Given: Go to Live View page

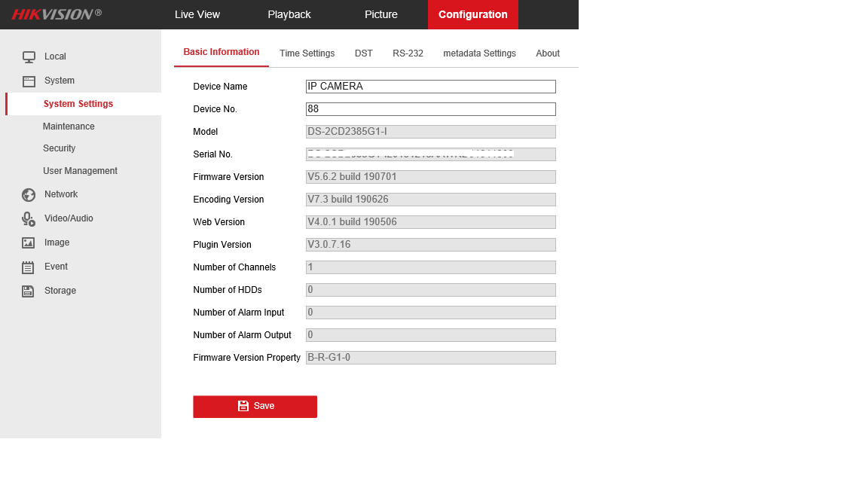Looking at the screenshot, I should point(197,14).
